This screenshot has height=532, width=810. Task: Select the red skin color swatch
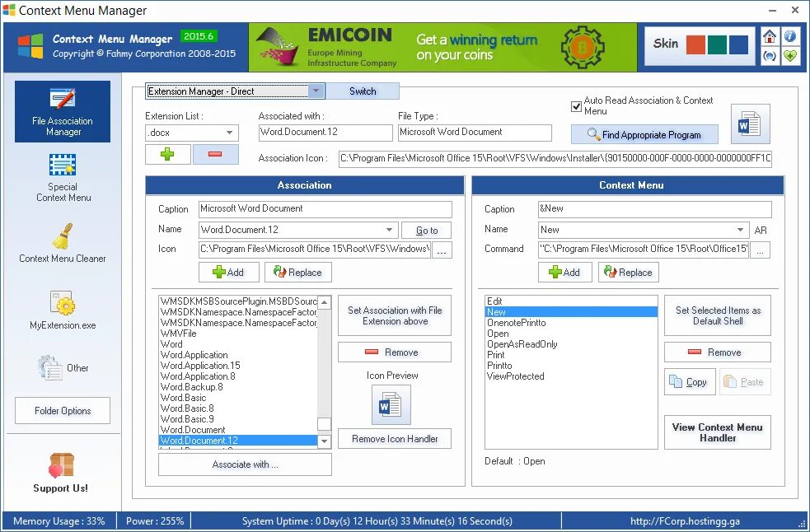click(695, 44)
